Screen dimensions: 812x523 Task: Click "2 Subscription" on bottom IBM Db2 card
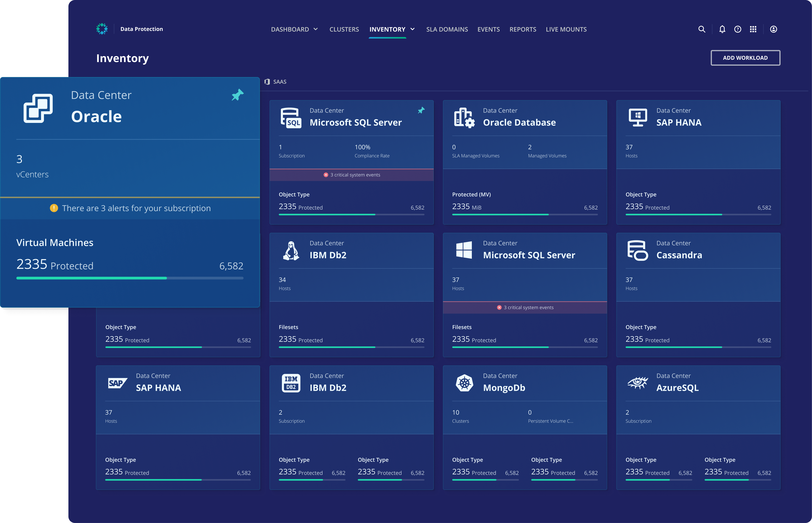click(291, 416)
